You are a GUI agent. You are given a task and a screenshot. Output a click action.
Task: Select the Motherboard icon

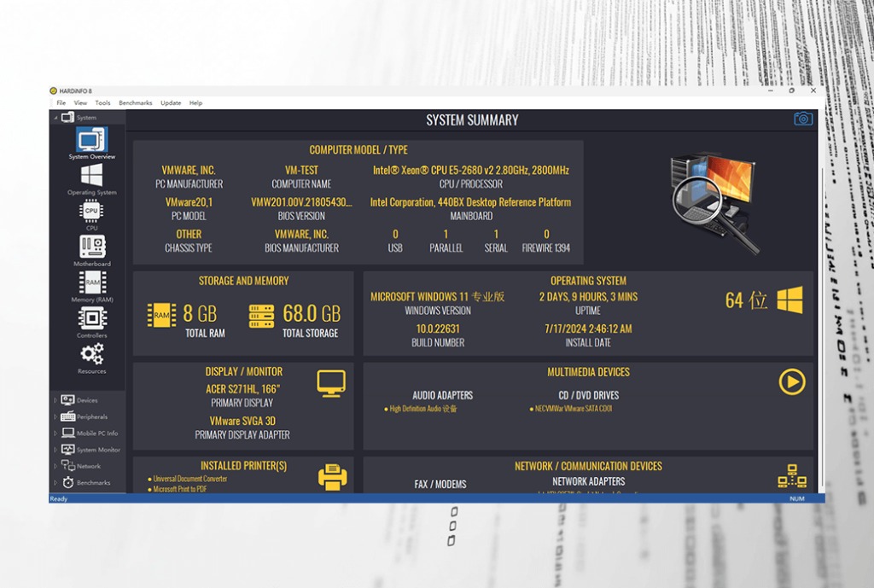point(92,247)
